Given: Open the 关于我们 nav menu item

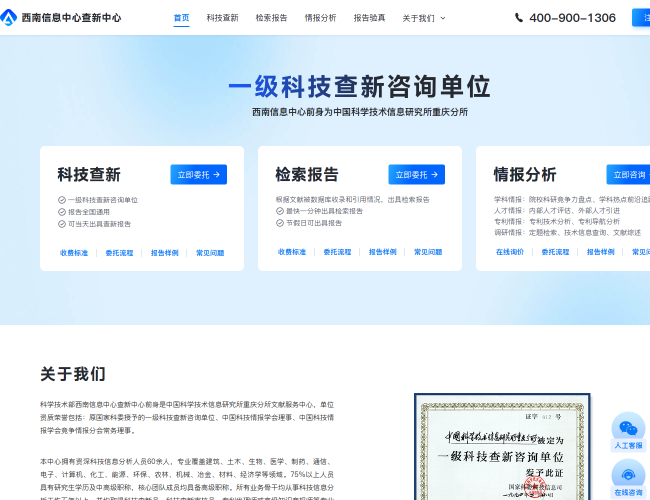Looking at the screenshot, I should tap(419, 18).
